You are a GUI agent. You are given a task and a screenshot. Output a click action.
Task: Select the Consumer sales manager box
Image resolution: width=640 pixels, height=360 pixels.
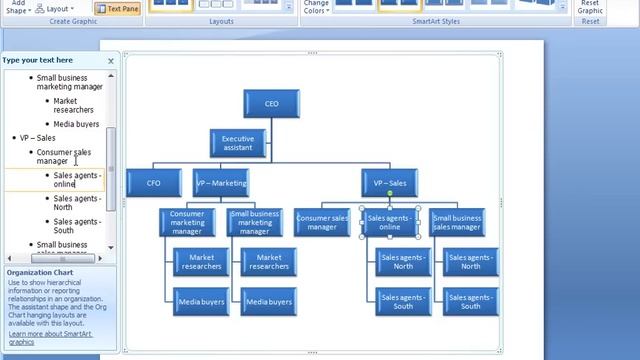(x=322, y=222)
